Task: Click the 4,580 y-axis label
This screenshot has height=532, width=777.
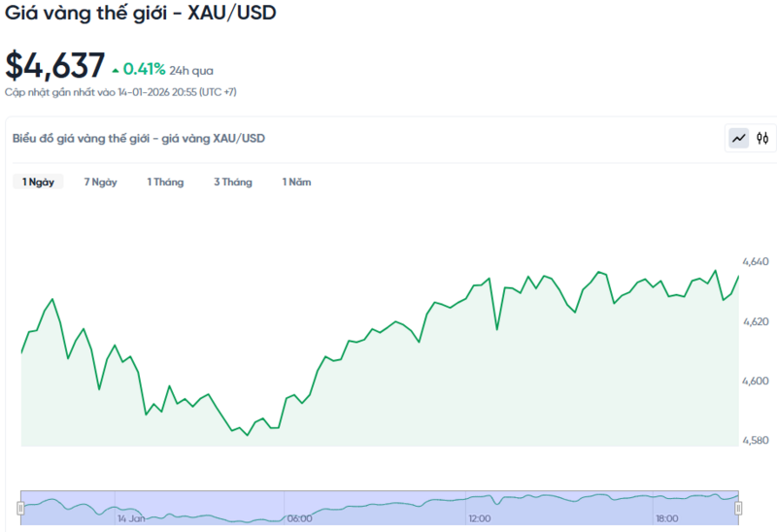Action: click(755, 442)
